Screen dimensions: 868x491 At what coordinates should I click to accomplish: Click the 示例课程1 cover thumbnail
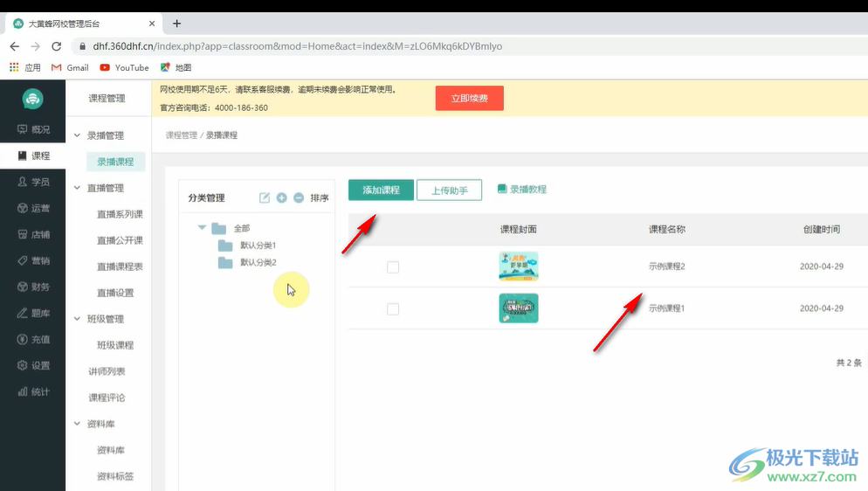pos(518,308)
